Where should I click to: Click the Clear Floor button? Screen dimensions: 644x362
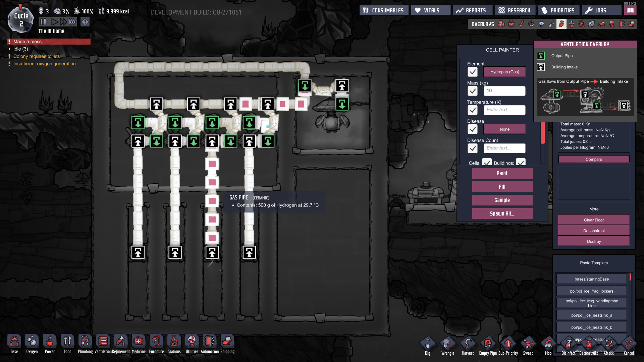tap(593, 220)
